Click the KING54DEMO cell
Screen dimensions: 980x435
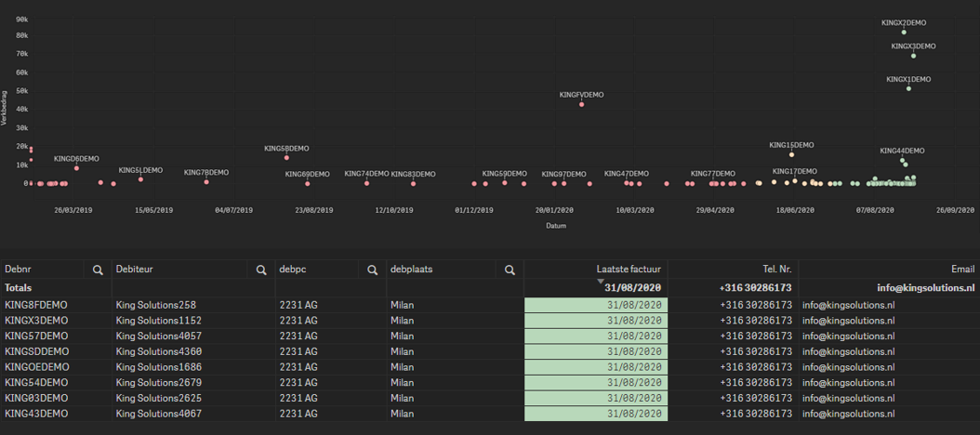point(56,383)
